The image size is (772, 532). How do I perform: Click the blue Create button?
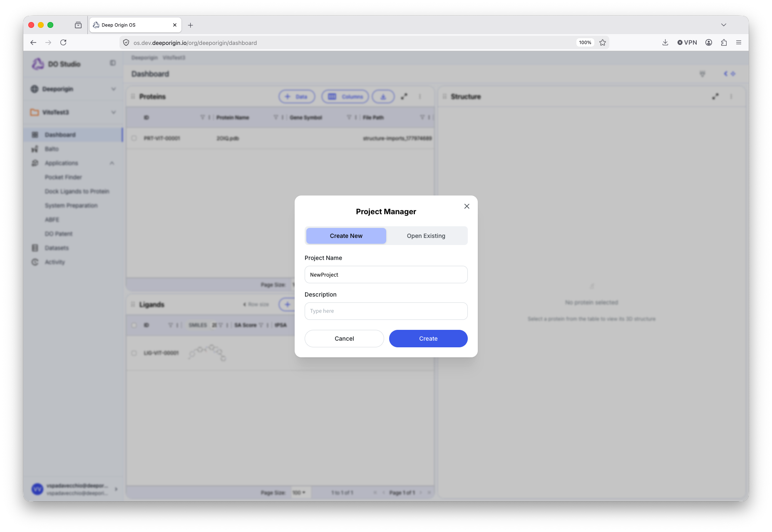pyautogui.click(x=428, y=339)
